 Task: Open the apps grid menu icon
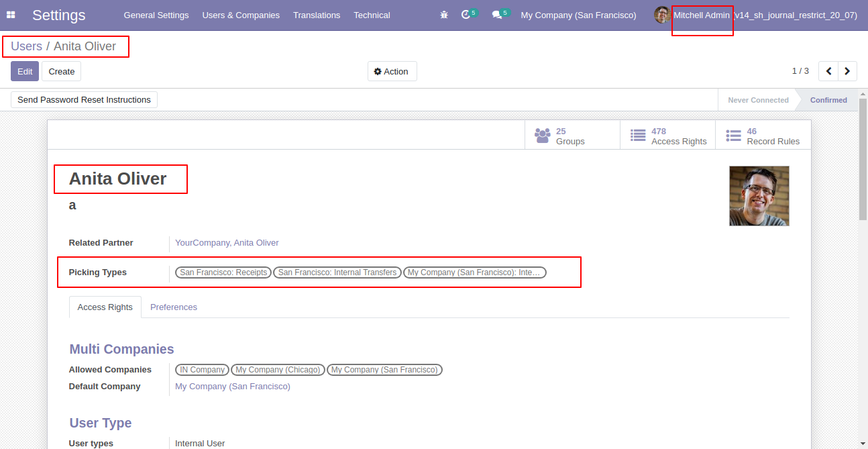[x=11, y=15]
